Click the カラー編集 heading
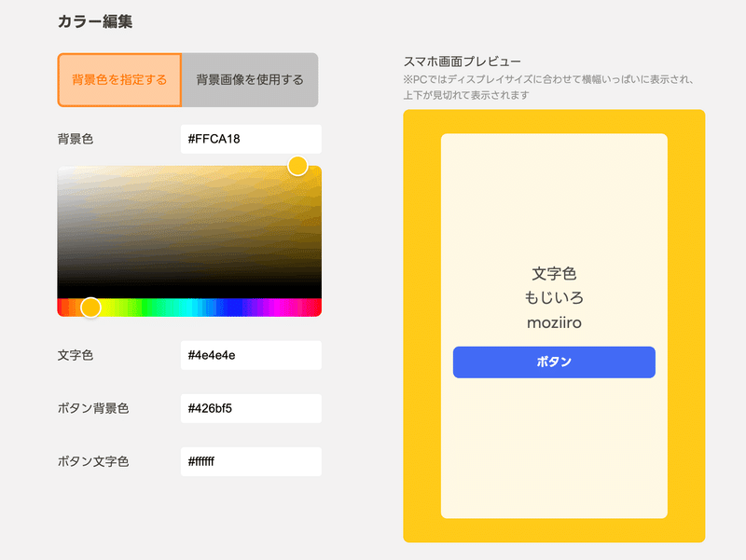Screen dimensions: 746x560 95,21
